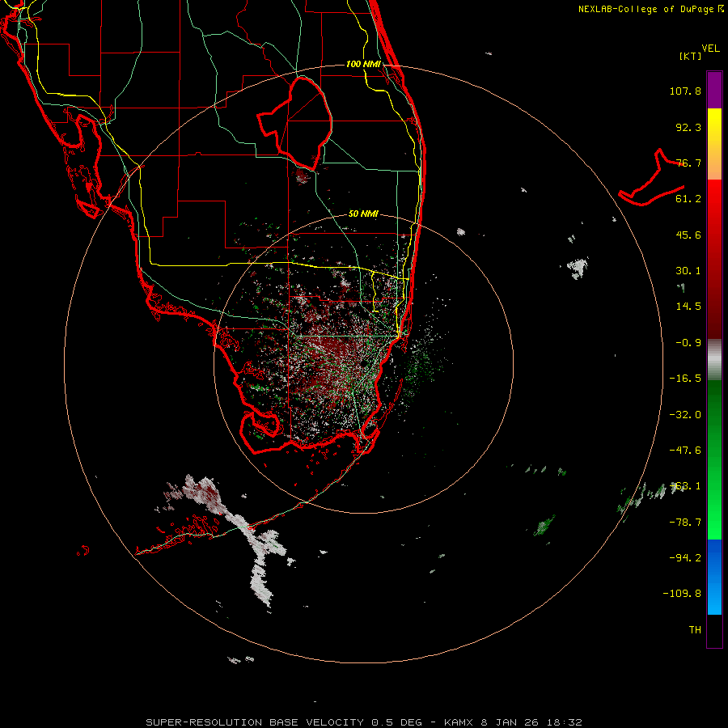The width and height of the screenshot is (728, 728).
Task: Select the 76.7 velocity scale value
Action: click(x=688, y=163)
